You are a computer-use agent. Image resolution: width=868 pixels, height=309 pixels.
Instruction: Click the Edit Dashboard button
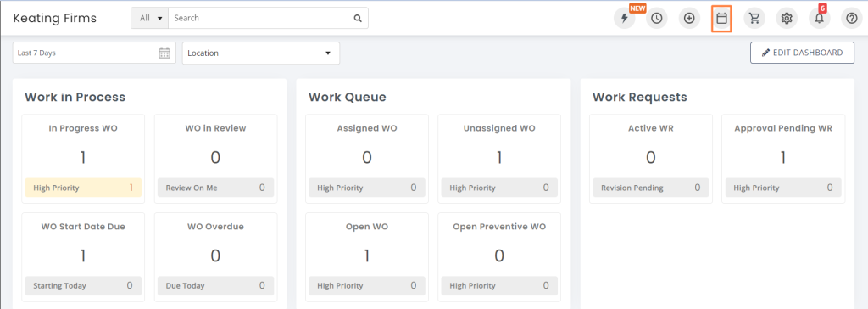802,53
